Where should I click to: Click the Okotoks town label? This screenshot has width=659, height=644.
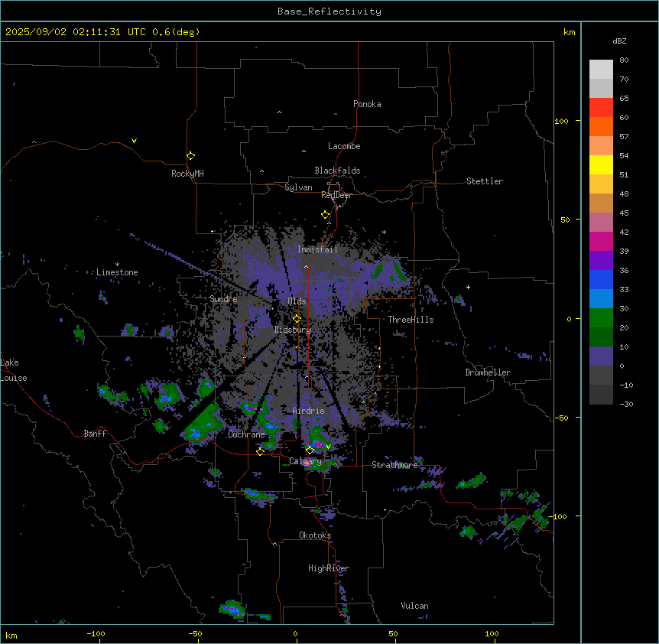[x=315, y=535]
